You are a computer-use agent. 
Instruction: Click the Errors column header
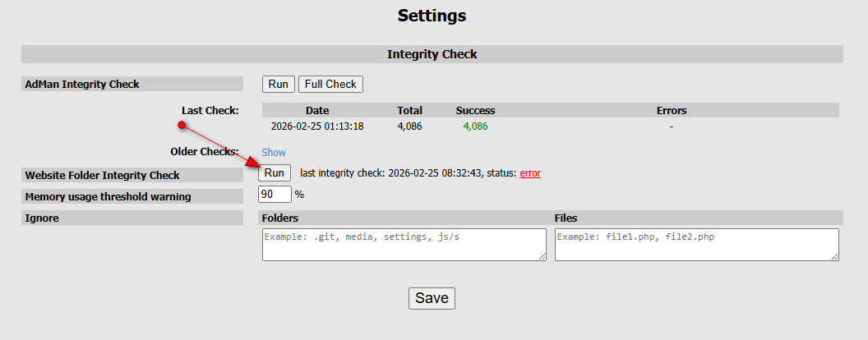click(672, 110)
